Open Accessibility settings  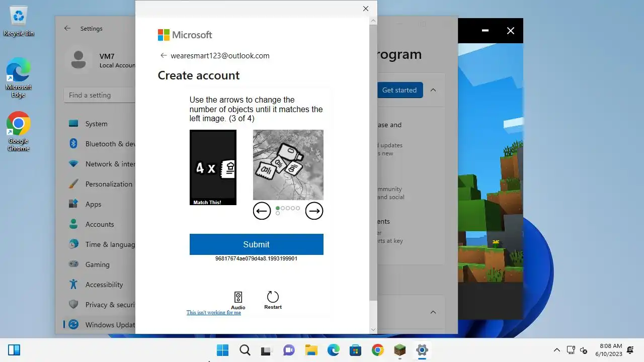pos(101,285)
